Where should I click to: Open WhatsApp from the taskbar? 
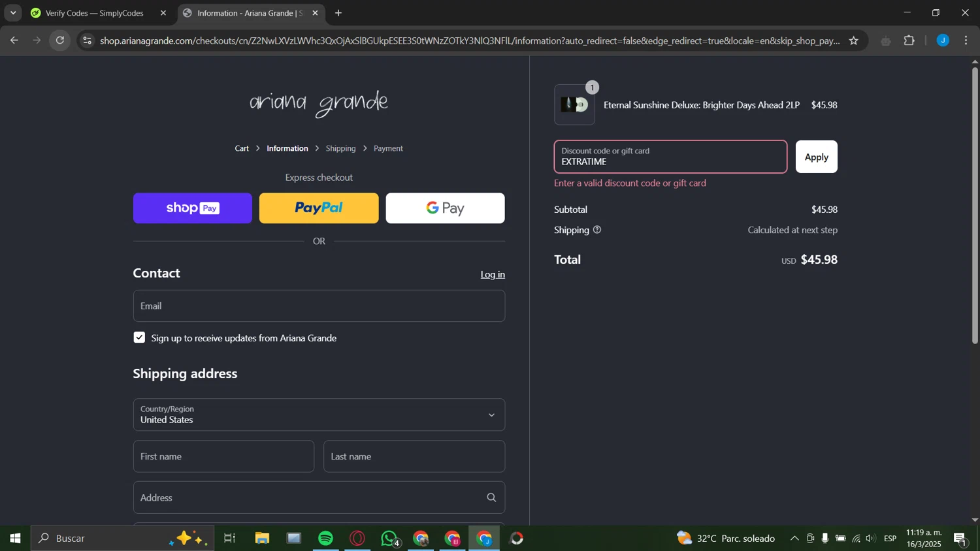[x=389, y=539]
